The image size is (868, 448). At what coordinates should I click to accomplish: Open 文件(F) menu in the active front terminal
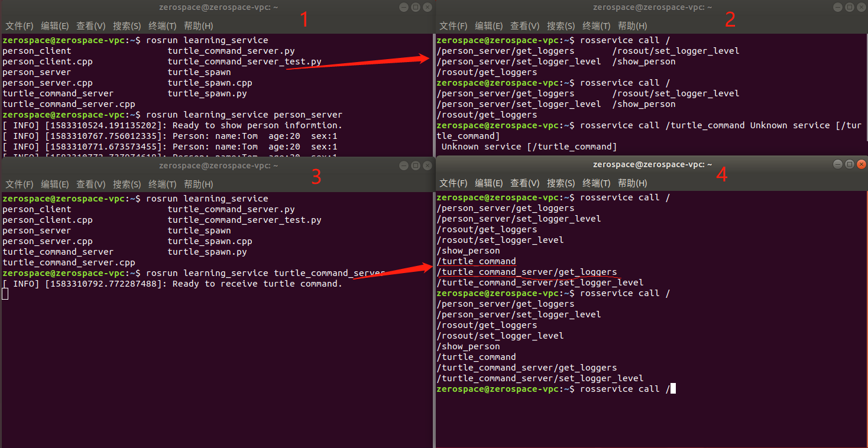point(454,183)
